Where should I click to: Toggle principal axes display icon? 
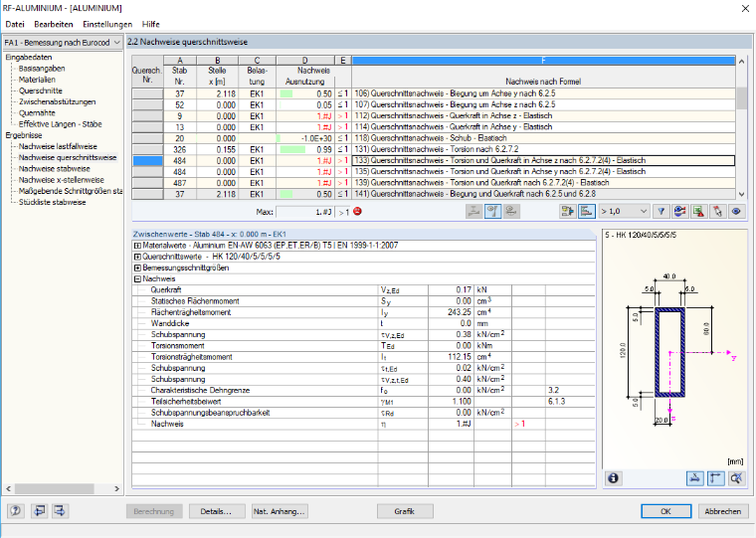(x=715, y=478)
